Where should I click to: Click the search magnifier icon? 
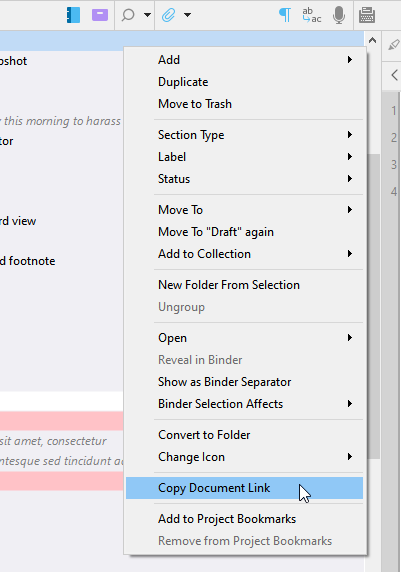click(128, 15)
